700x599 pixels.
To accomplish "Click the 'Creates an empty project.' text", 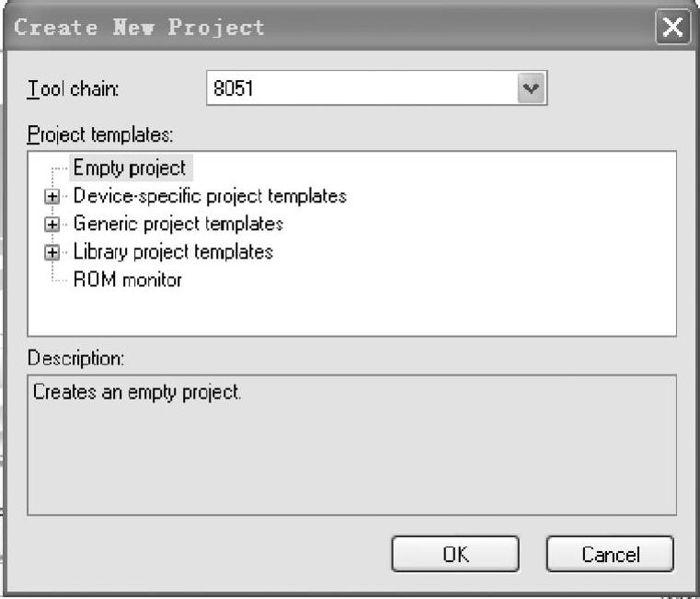I will pos(137,392).
